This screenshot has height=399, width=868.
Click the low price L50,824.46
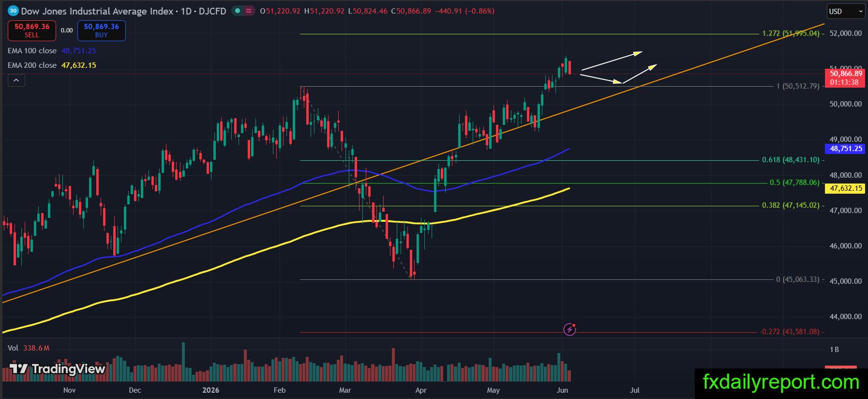pyautogui.click(x=368, y=11)
